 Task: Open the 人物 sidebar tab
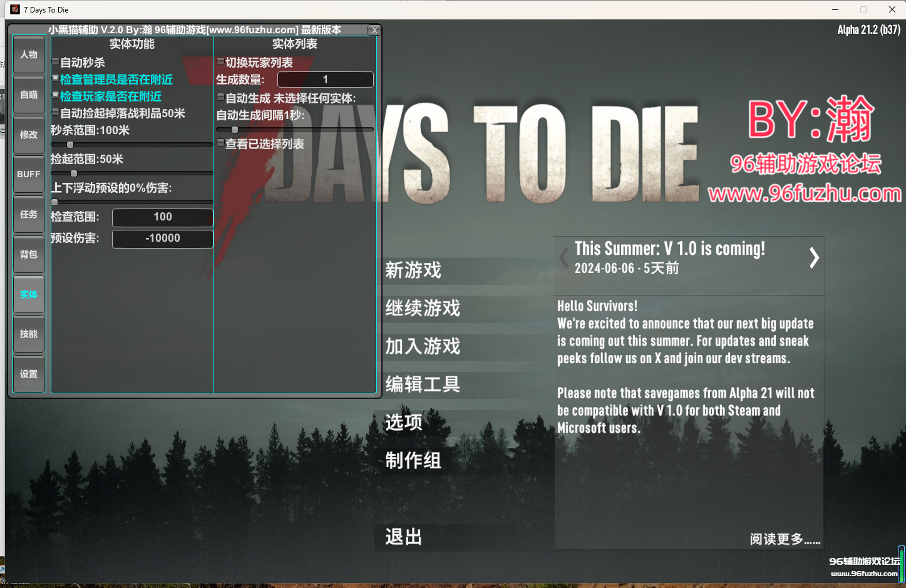tap(29, 55)
